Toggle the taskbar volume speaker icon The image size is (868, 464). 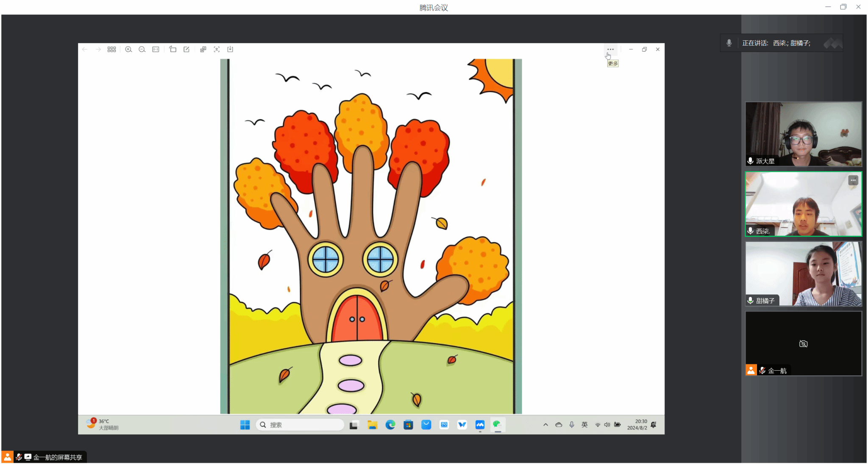pyautogui.click(x=607, y=425)
